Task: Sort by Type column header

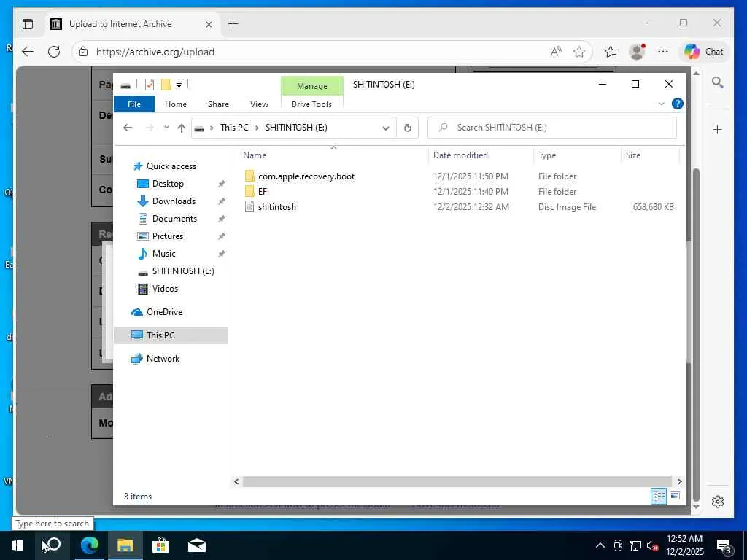Action: pyautogui.click(x=547, y=155)
